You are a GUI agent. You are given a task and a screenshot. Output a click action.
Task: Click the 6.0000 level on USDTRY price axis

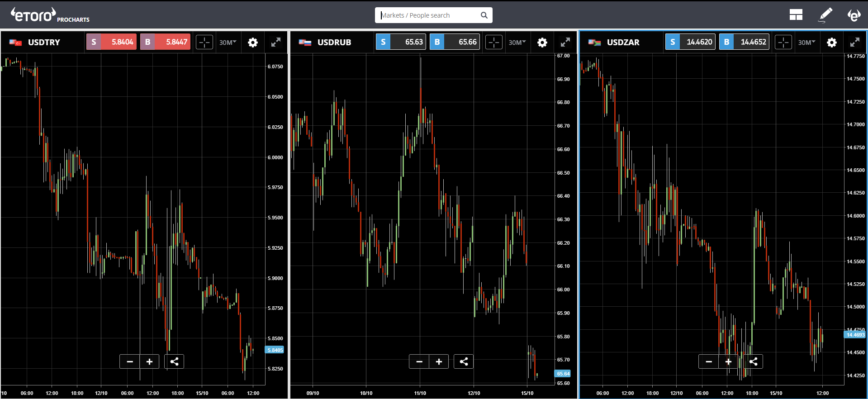pos(275,157)
